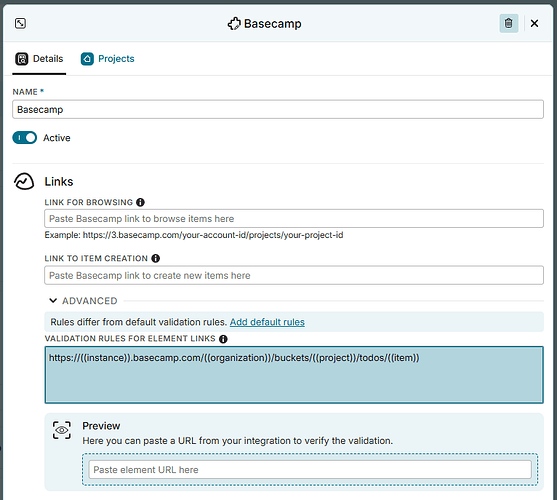Click the Link to Item Creation field

(294, 276)
